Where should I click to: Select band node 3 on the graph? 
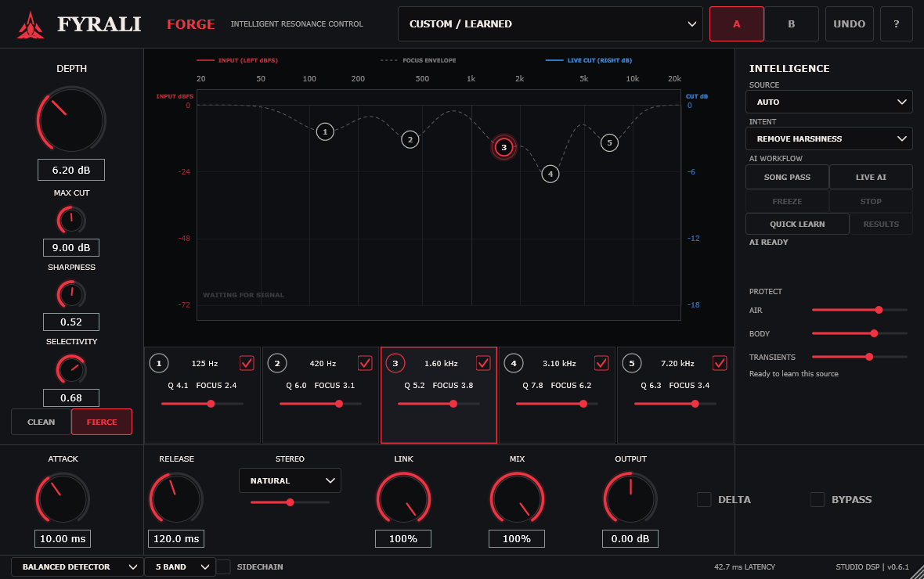tap(504, 147)
